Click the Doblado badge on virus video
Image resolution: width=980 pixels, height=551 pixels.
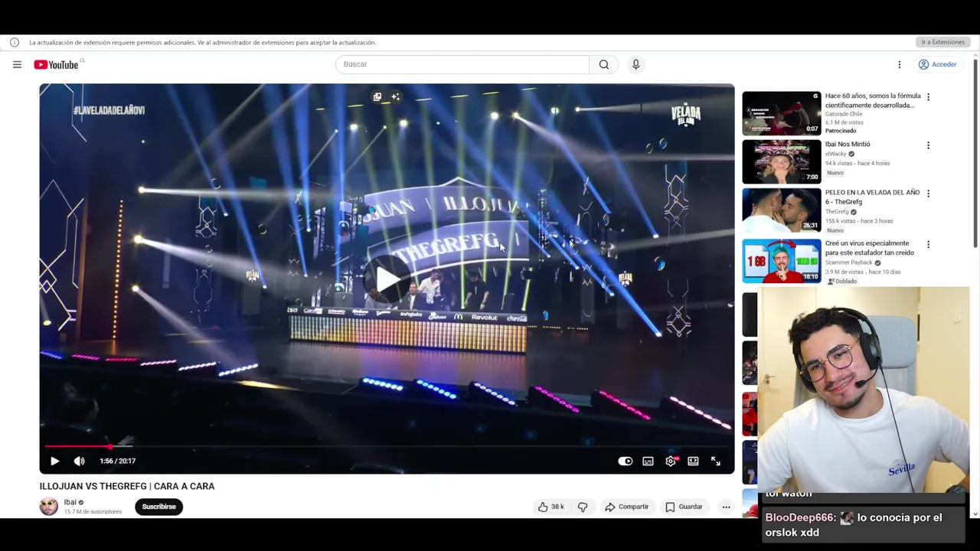(841, 281)
